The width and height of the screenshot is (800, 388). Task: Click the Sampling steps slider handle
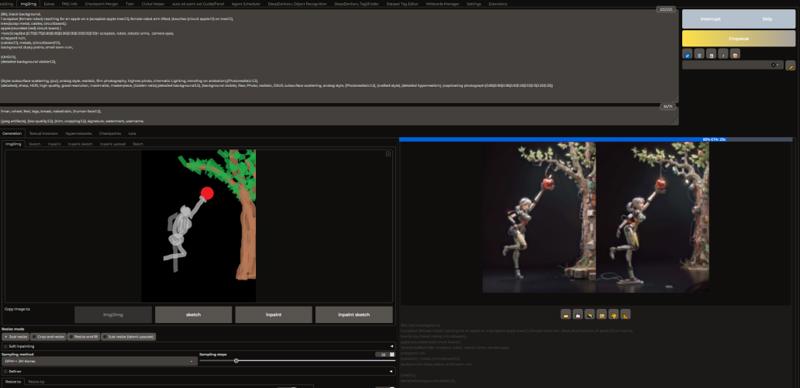[236, 361]
